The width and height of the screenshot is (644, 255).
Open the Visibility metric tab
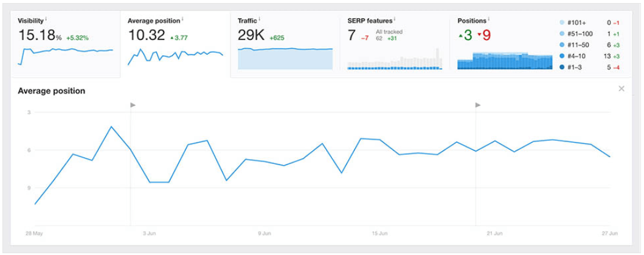coord(65,43)
